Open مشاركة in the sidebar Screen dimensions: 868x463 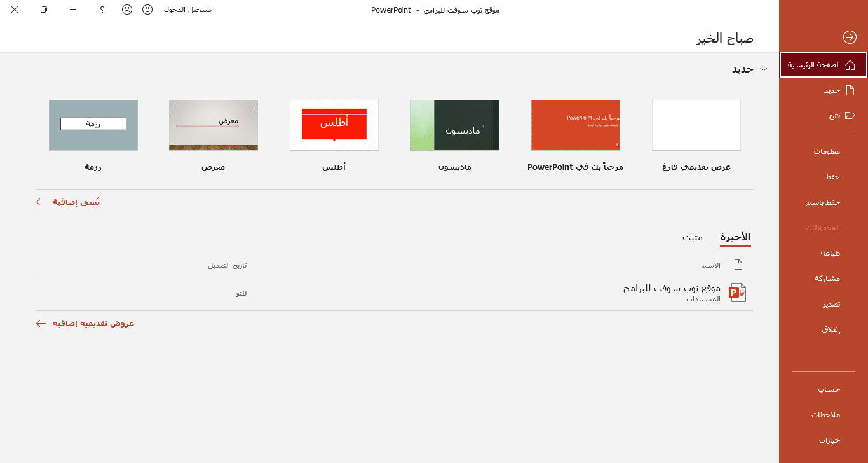827,279
